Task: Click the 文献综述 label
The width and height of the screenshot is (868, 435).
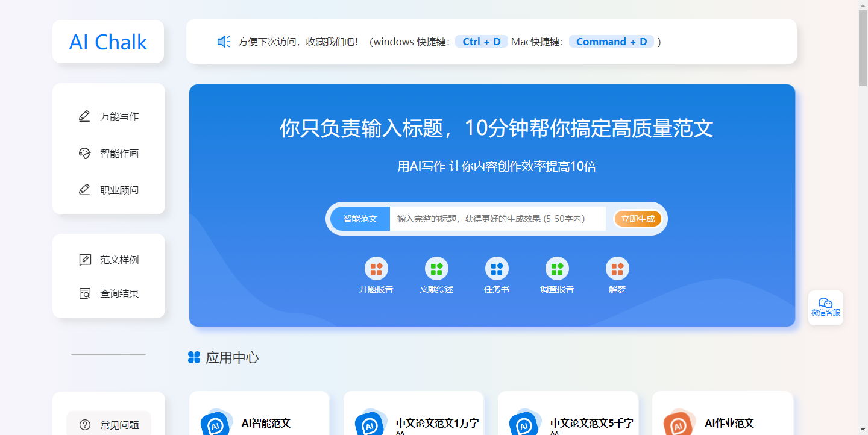Action: click(436, 289)
